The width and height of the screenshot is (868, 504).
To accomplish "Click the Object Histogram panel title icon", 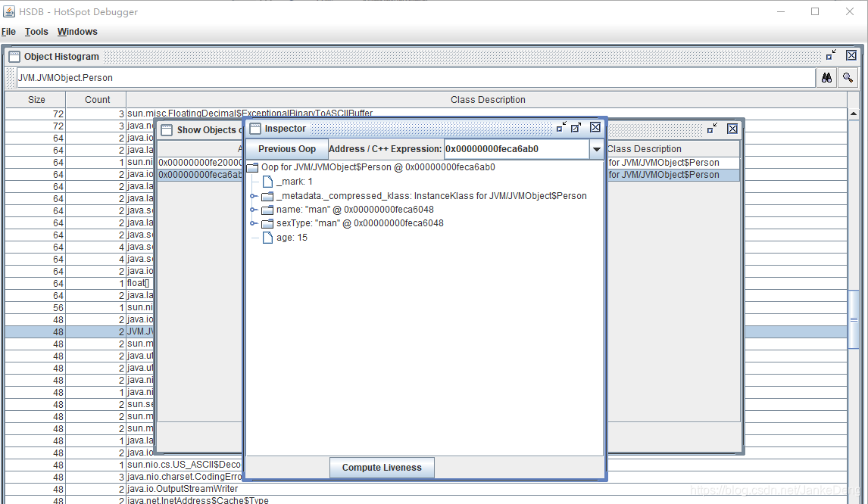I will coord(14,57).
